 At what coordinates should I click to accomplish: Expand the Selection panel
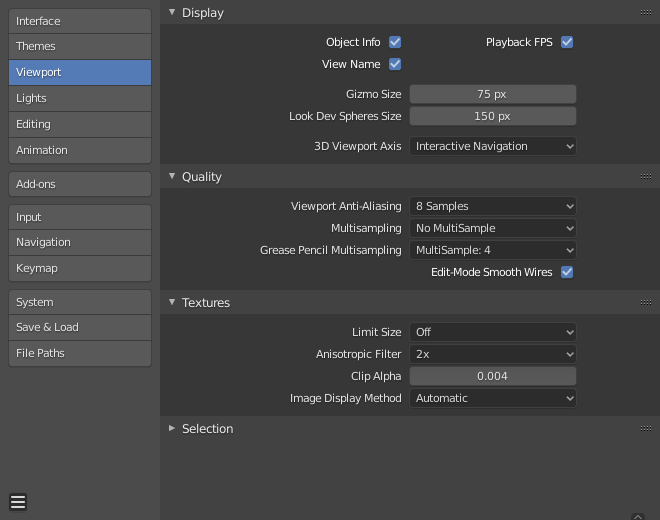coord(172,429)
